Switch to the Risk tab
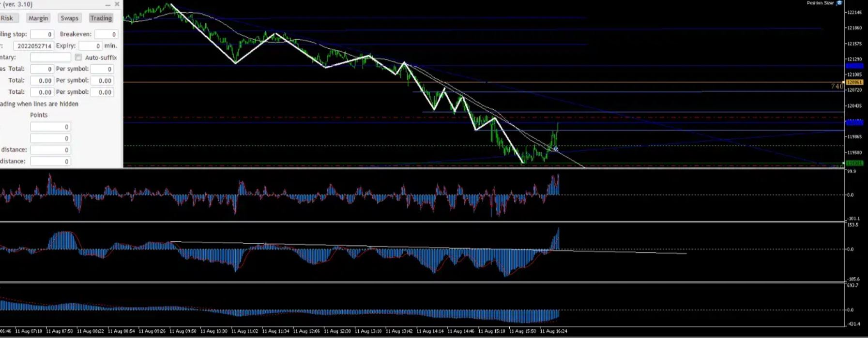The height and width of the screenshot is (338, 868). click(8, 18)
